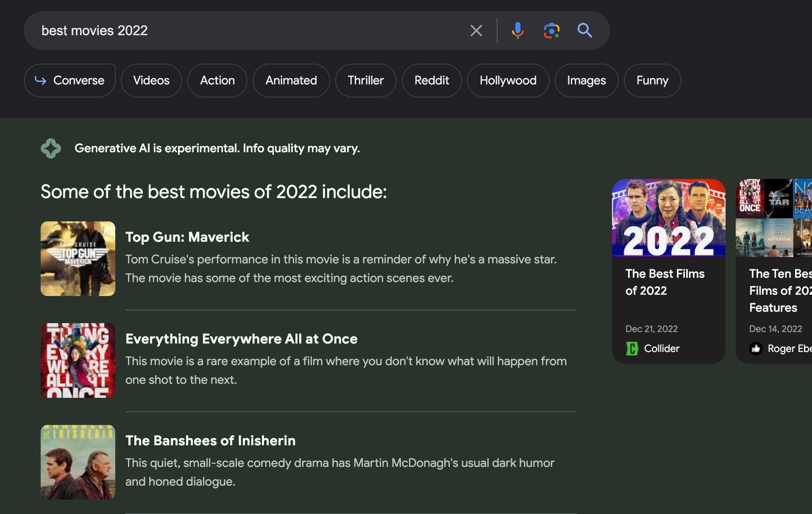Click the Banshees of Inisherin poster thumbnail
The width and height of the screenshot is (812, 514).
click(x=78, y=462)
